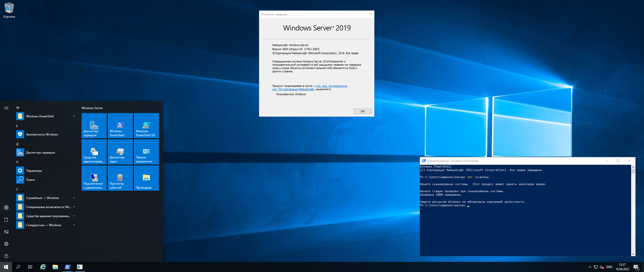Image resolution: width=644 pixels, height=272 pixels.
Task: Minimize the PowerShell window
Action: (607, 161)
